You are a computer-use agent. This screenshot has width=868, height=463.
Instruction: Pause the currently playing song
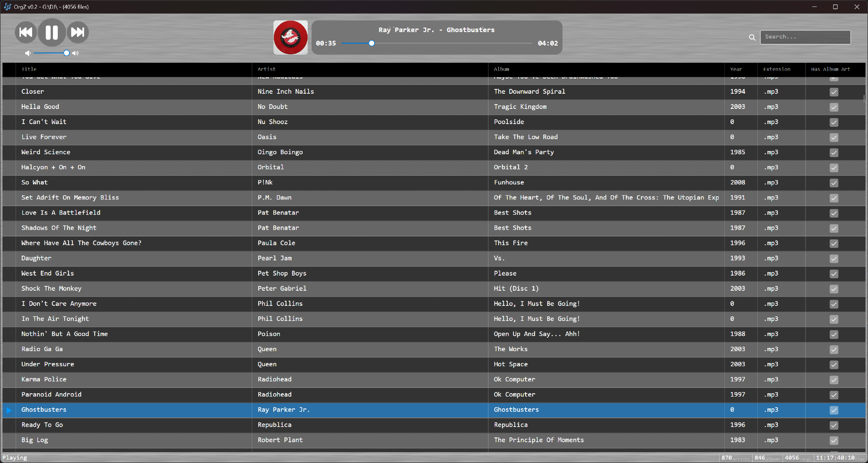pos(52,33)
